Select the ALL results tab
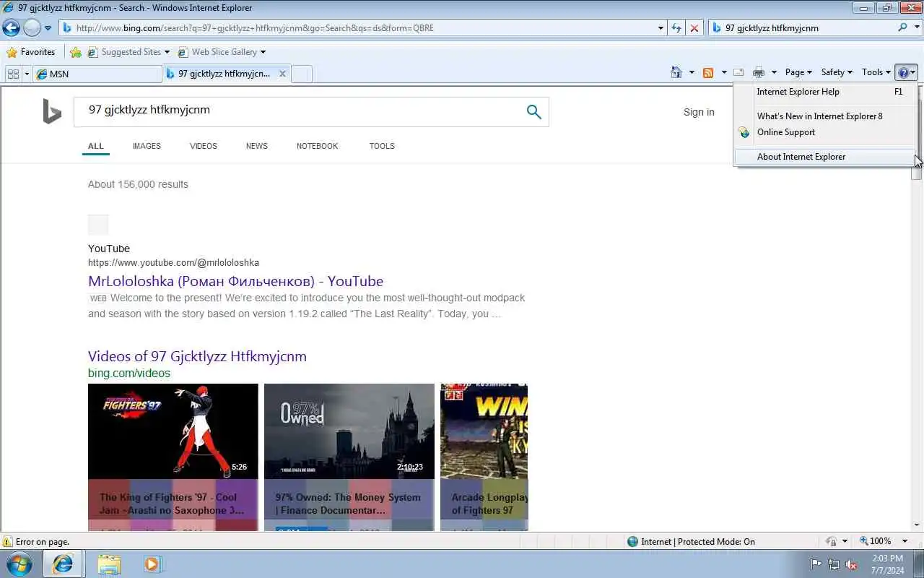The height and width of the screenshot is (578, 924). [96, 146]
